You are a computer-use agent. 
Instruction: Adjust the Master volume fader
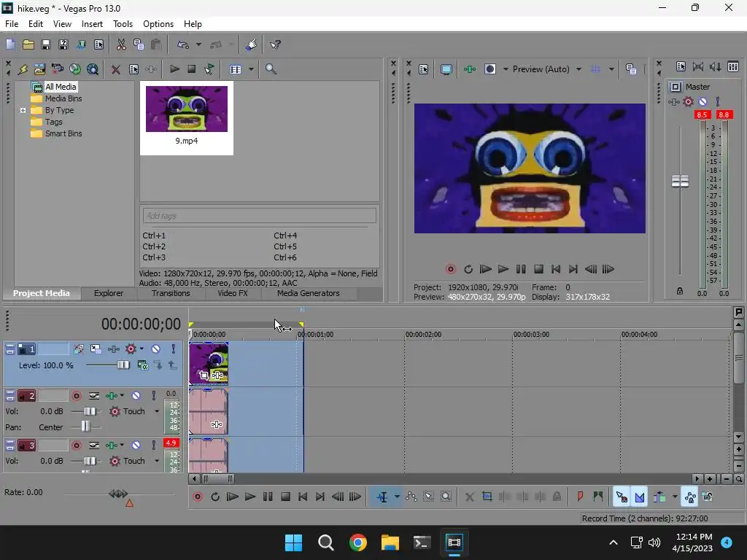click(x=680, y=181)
